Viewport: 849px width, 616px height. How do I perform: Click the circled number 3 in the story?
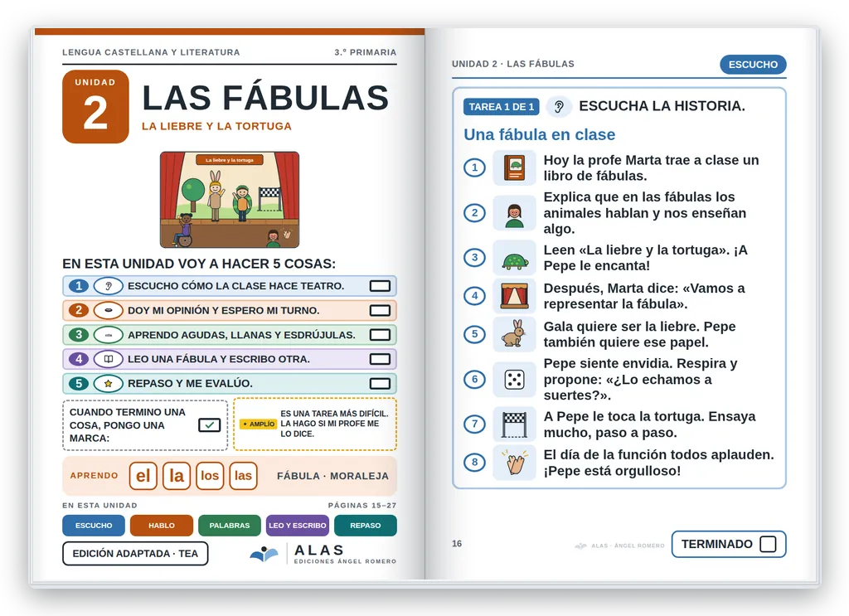pos(475,258)
